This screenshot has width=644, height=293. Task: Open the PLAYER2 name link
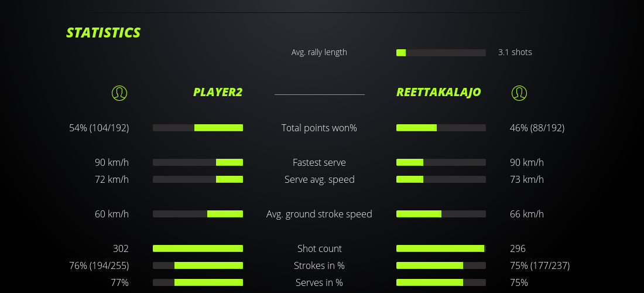coord(218,93)
